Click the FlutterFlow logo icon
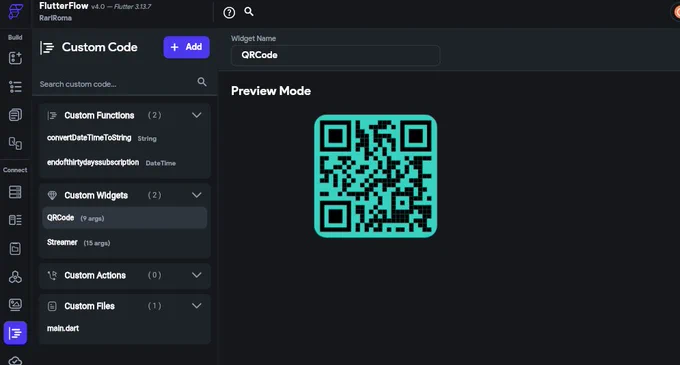Viewport: 680px width, 365px height. click(15, 12)
